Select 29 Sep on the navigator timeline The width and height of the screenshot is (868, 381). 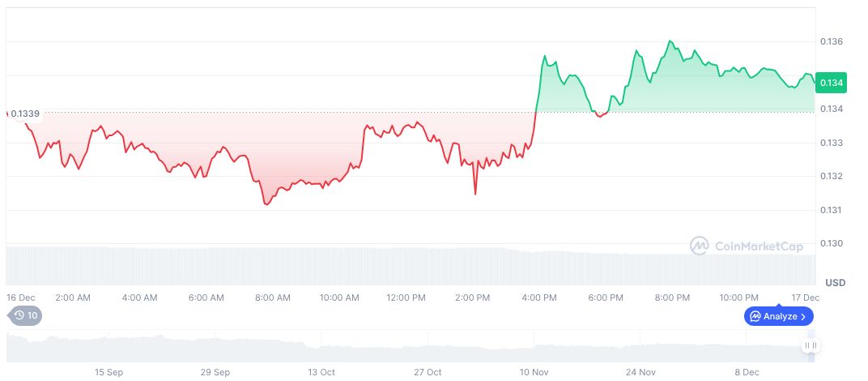[215, 372]
